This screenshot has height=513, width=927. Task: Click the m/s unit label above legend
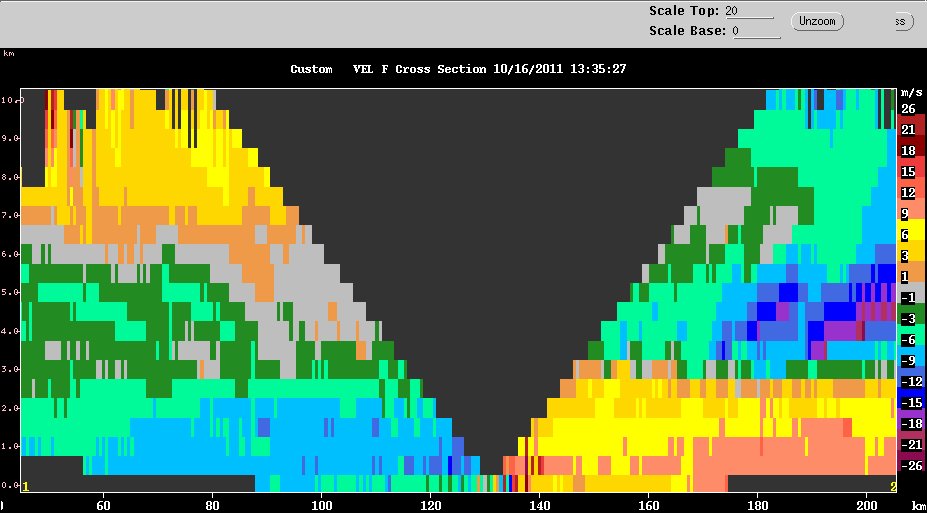[x=911, y=93]
